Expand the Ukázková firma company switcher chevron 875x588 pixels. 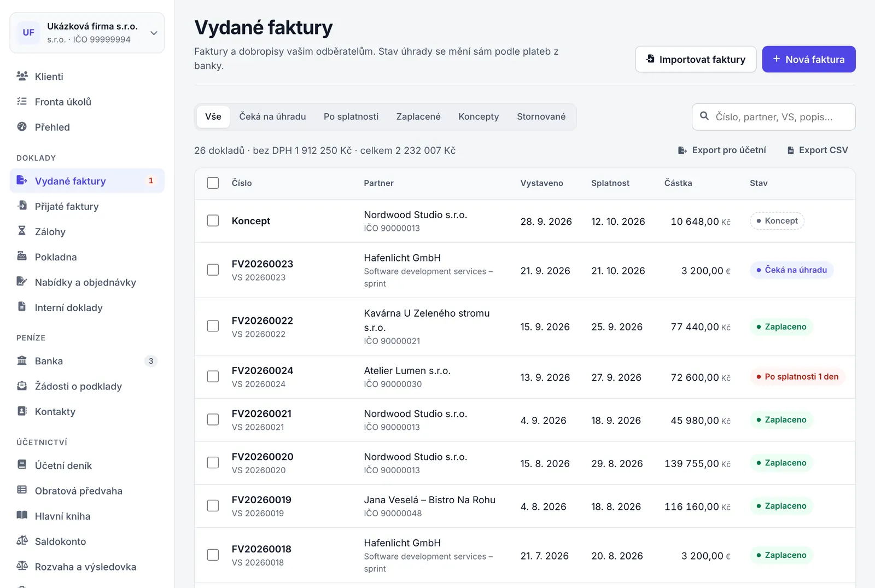click(154, 33)
